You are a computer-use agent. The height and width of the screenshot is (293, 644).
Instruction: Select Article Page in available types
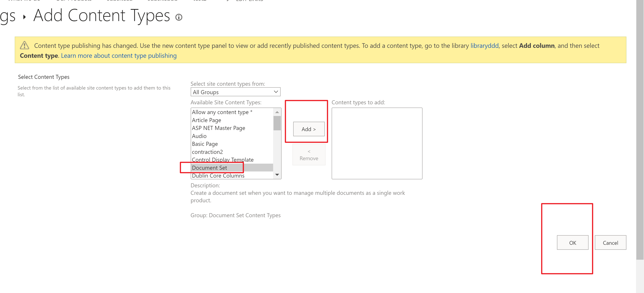(232, 120)
